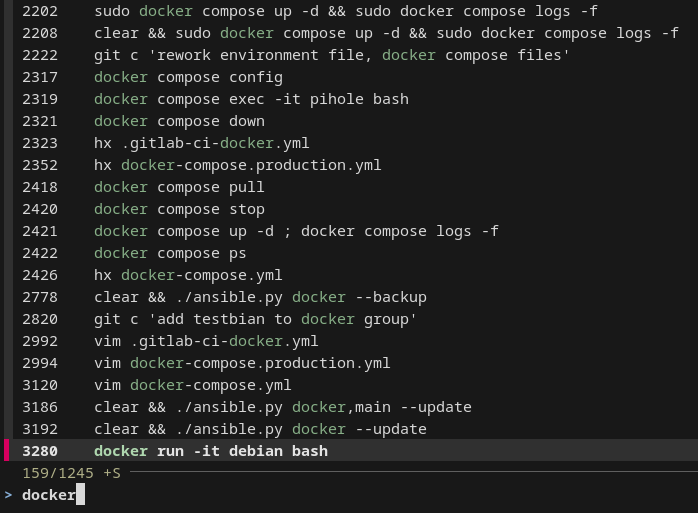The height and width of the screenshot is (513, 698).
Task: Select 'docker compose config' history line
Action: coord(188,77)
